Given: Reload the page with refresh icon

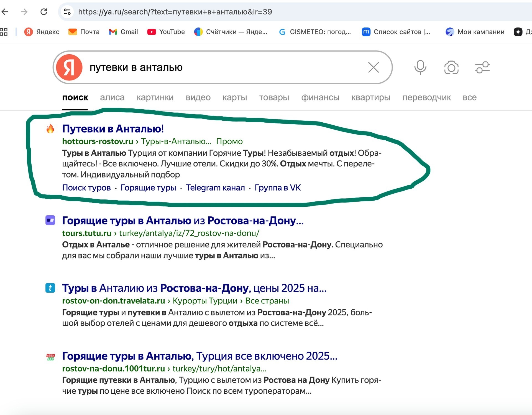Looking at the screenshot, I should (44, 12).
